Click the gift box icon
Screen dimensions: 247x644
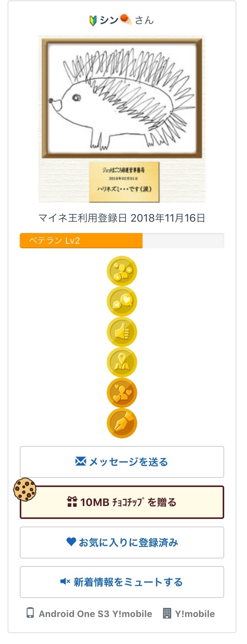(72, 502)
